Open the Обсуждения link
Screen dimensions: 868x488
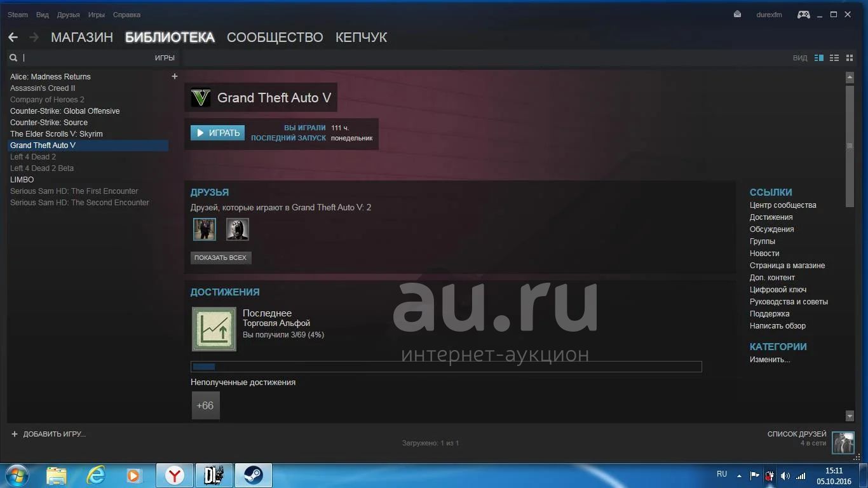click(x=772, y=229)
